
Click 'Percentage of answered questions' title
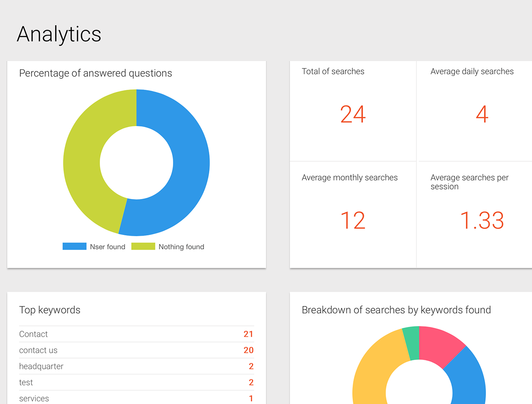coord(96,73)
